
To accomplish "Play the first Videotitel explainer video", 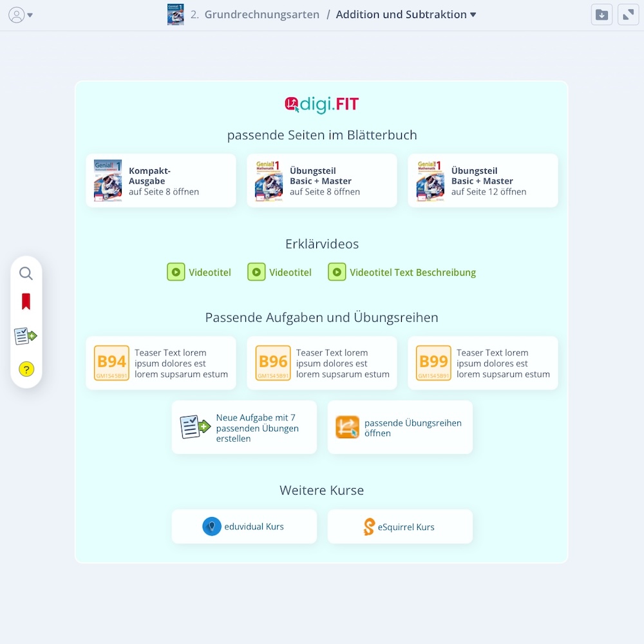I will (x=176, y=272).
